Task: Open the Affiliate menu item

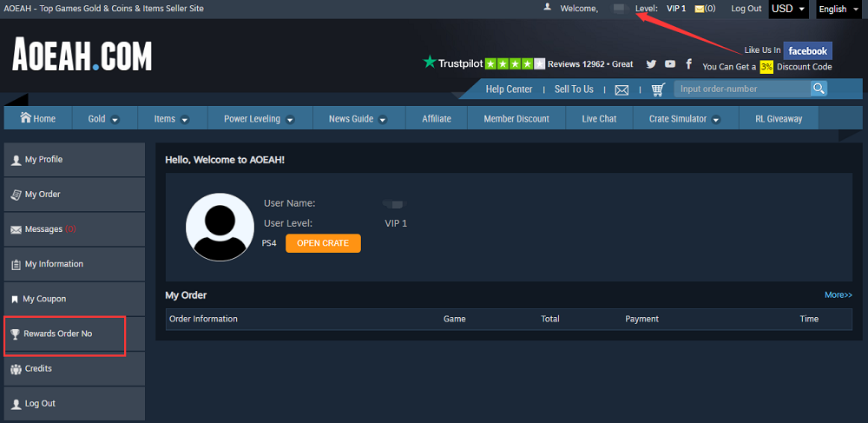Action: pyautogui.click(x=437, y=118)
